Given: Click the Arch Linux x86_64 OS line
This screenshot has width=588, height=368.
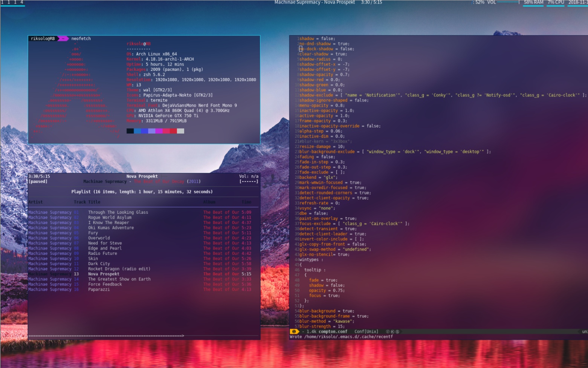Looking at the screenshot, I should 151,54.
